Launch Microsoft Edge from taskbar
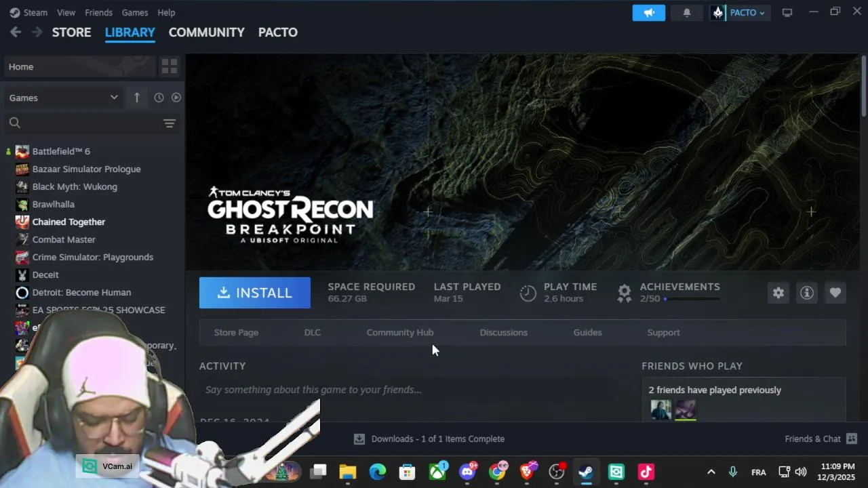The width and height of the screenshot is (868, 488). [x=377, y=472]
